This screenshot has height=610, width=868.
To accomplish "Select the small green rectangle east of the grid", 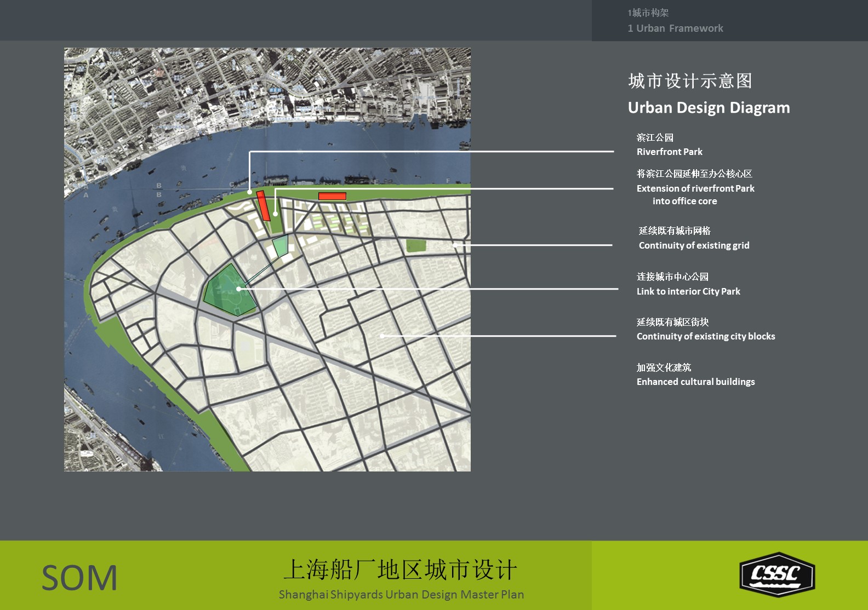I will (415, 246).
